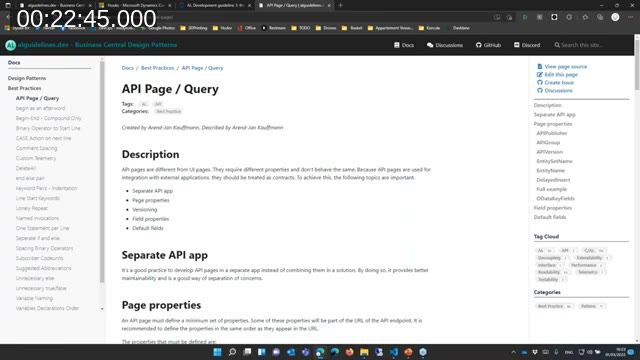The height and width of the screenshot is (360, 640).
Task: Jump to 'Default fields' in table of contents
Action: click(550, 217)
